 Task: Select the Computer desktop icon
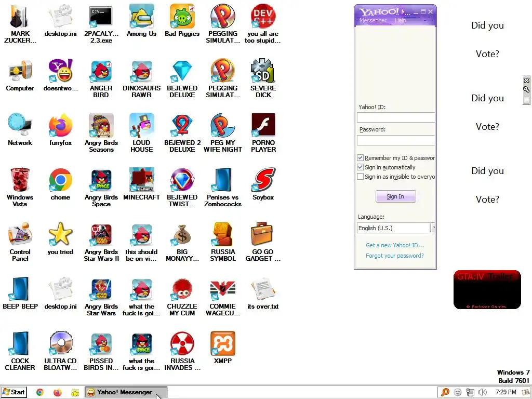tap(20, 75)
